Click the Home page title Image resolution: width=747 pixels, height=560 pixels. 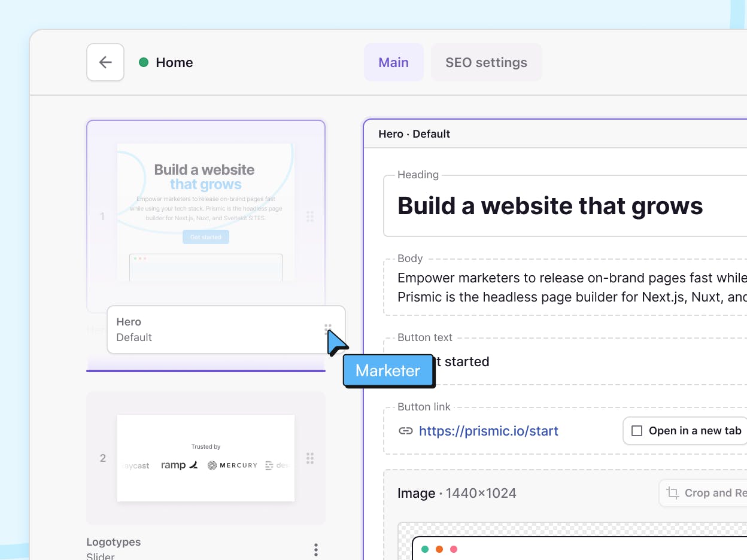tap(174, 62)
